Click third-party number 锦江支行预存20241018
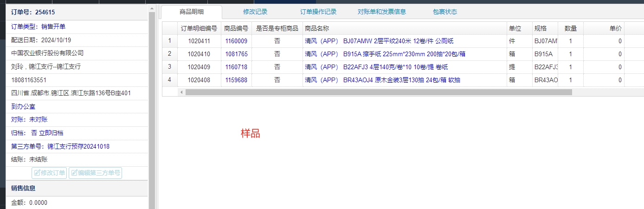 pos(78,146)
